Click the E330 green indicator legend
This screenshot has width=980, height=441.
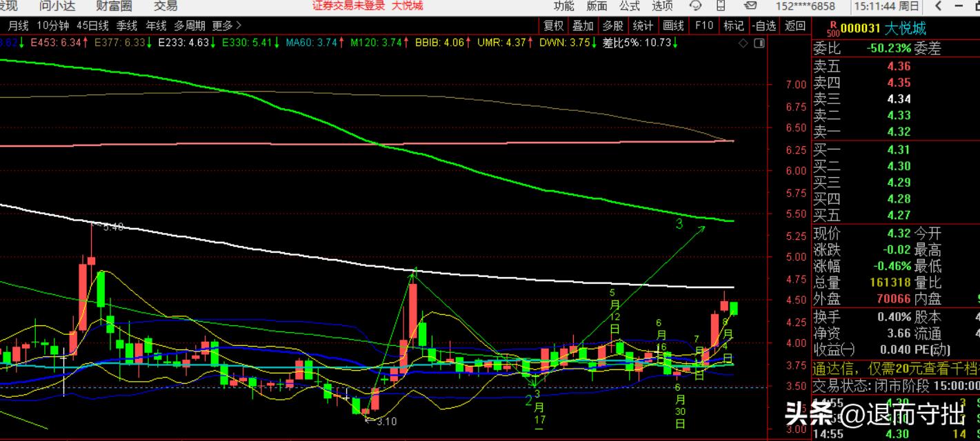251,43
